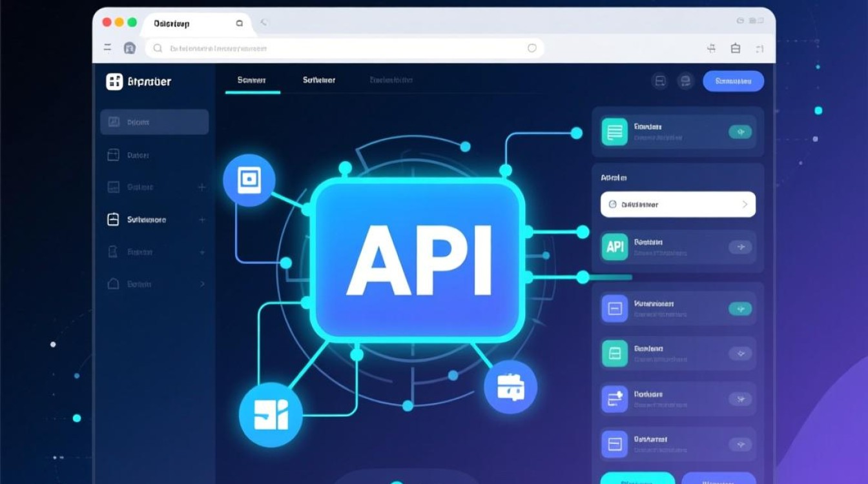This screenshot has height=484, width=868.
Task: Click the green document-lines icon in the top card
Action: pos(614,132)
